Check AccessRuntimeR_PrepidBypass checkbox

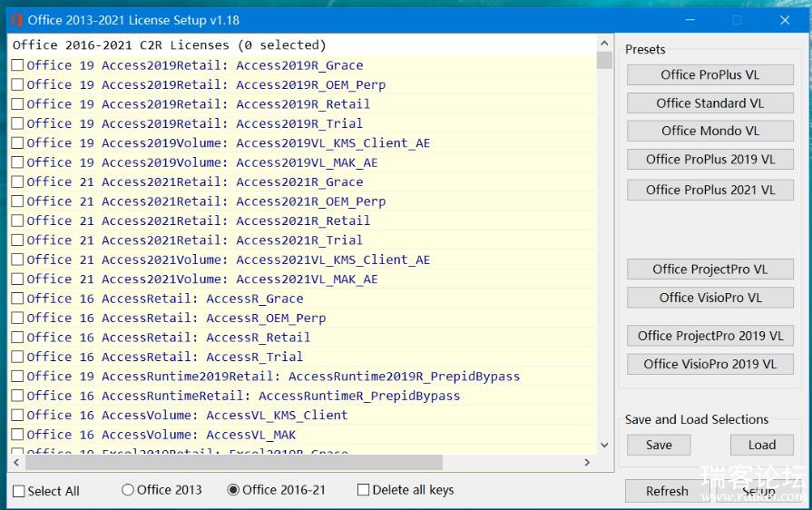pyautogui.click(x=17, y=395)
